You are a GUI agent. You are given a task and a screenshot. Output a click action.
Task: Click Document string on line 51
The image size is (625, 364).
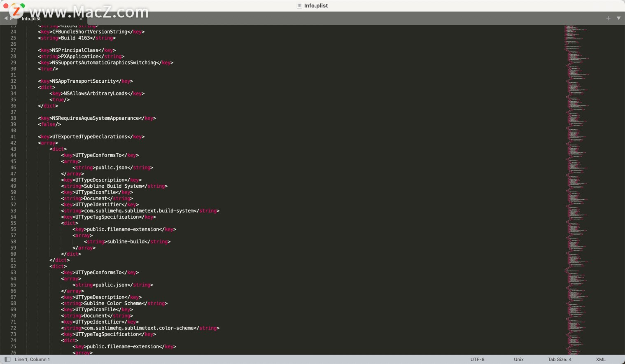pos(96,198)
